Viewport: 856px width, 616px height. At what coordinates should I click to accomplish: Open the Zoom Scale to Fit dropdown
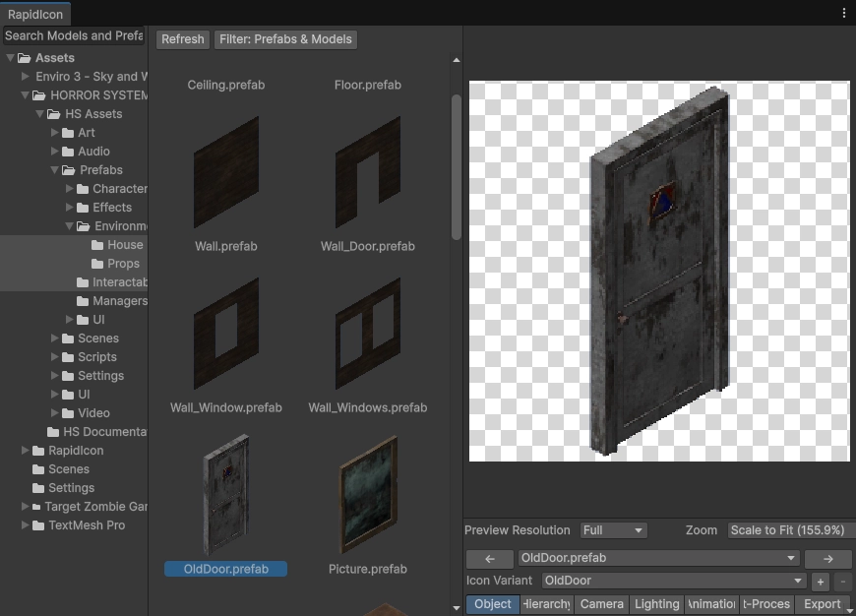pyautogui.click(x=792, y=530)
